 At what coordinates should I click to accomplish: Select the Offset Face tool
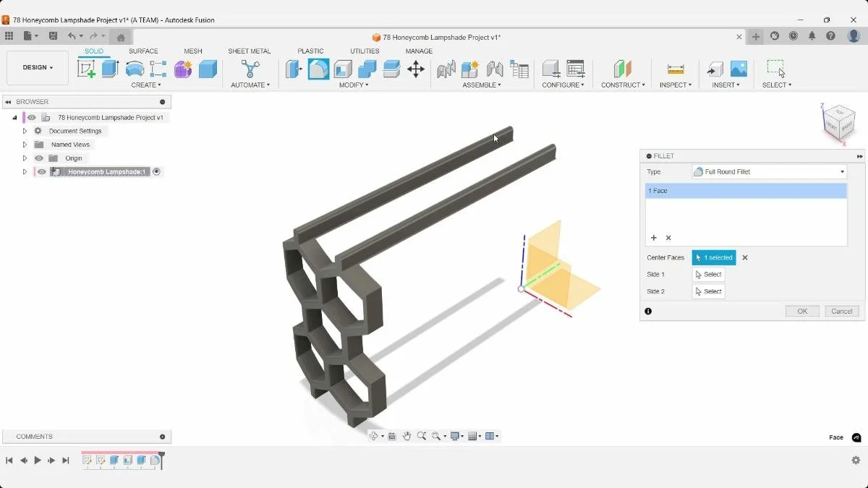click(391, 69)
